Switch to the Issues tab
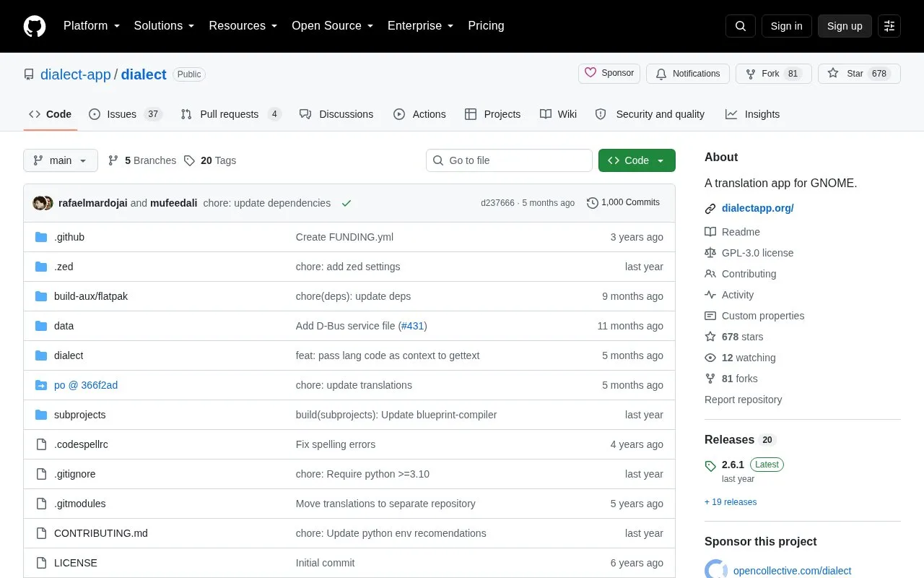924x578 pixels. click(x=126, y=114)
